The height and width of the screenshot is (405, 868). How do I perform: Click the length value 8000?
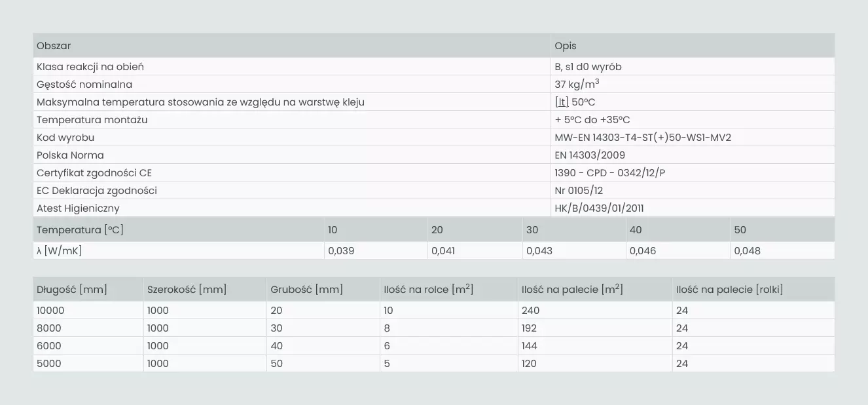point(49,328)
